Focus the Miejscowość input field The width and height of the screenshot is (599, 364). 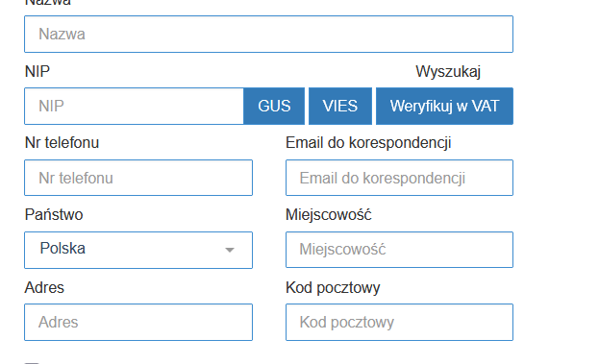pos(399,250)
